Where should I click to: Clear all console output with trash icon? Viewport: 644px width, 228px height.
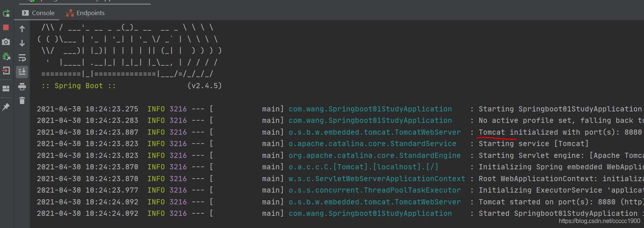click(x=22, y=100)
